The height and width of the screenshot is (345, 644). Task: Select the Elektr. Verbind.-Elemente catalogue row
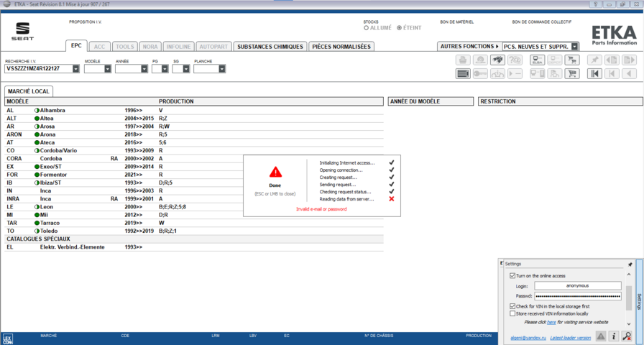pyautogui.click(x=194, y=247)
